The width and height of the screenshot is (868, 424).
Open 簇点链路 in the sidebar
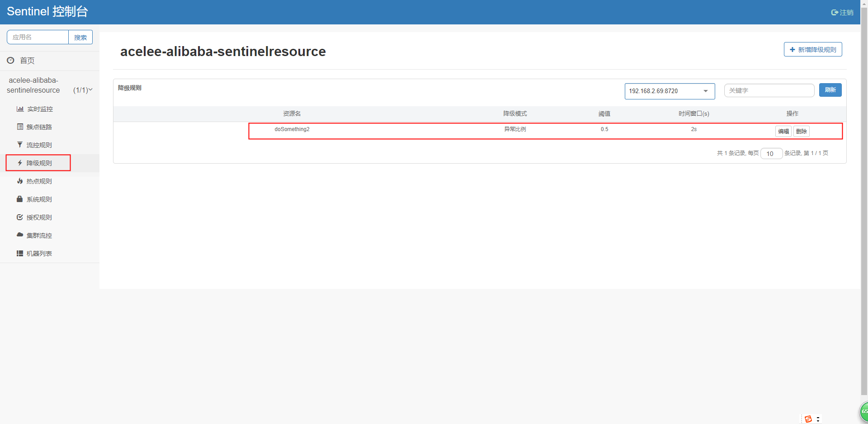39,127
